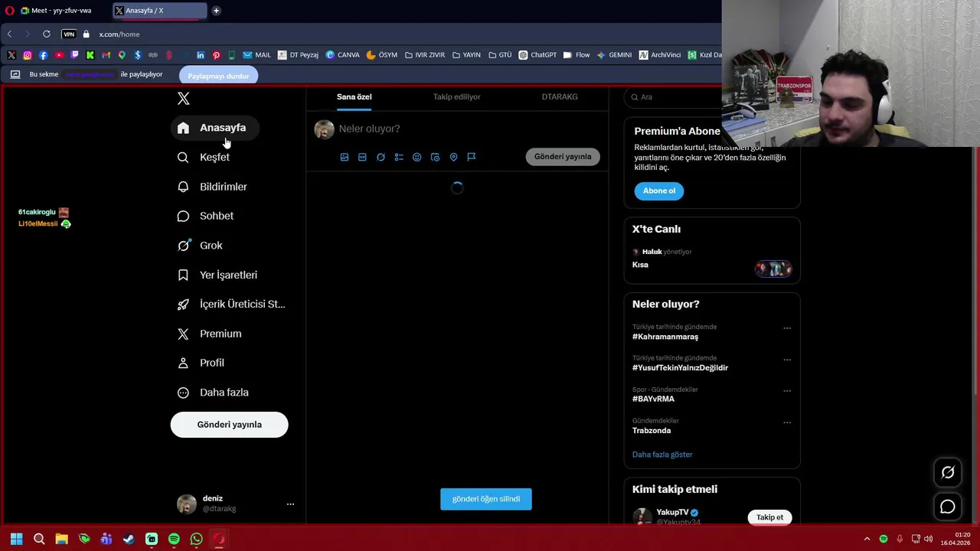Click the Grok enhance icon in composer

pos(381,157)
